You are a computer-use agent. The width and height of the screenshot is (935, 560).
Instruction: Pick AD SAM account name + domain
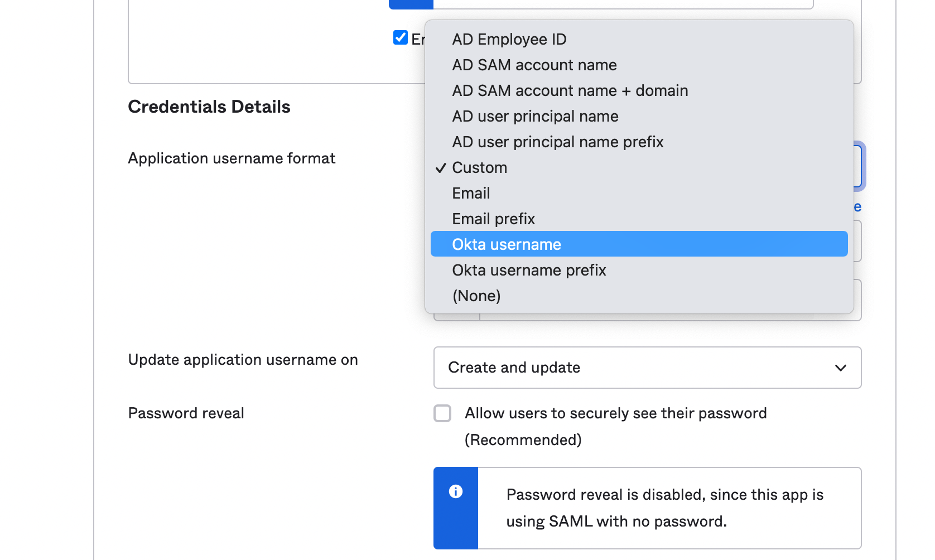570,91
